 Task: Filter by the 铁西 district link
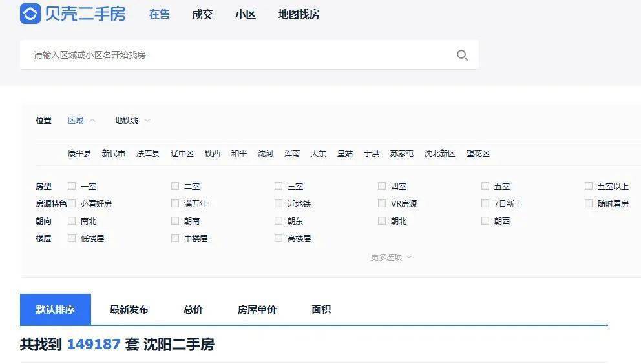213,154
